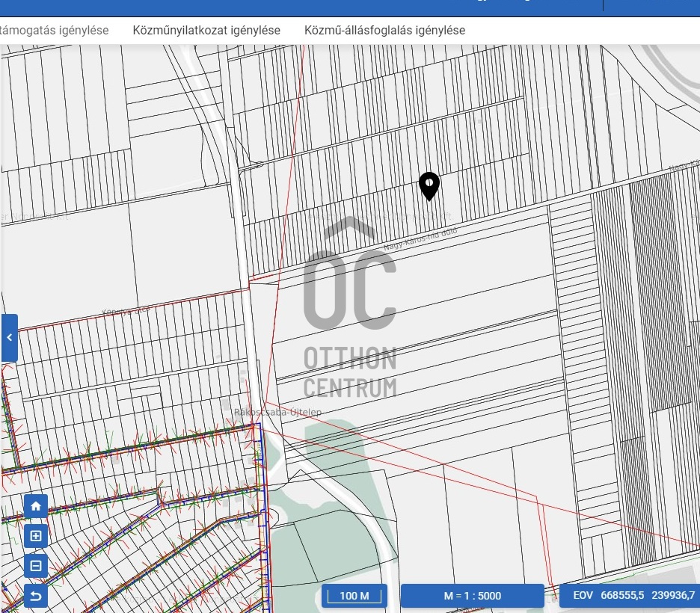
Task: Click the black location pin marker
Action: [x=429, y=185]
